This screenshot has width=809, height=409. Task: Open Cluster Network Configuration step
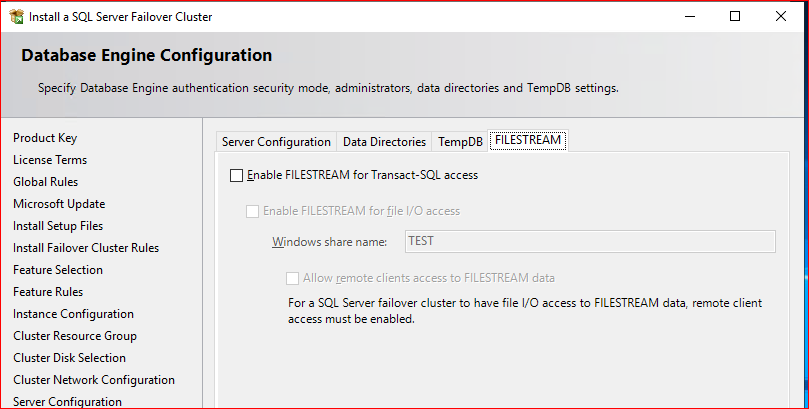point(94,380)
